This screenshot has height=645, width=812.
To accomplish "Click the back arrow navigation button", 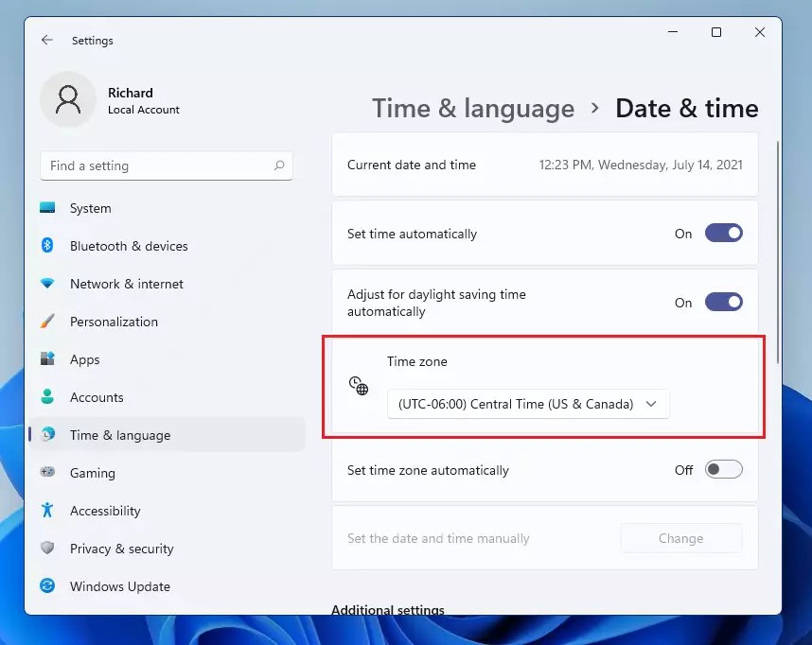I will [x=46, y=40].
